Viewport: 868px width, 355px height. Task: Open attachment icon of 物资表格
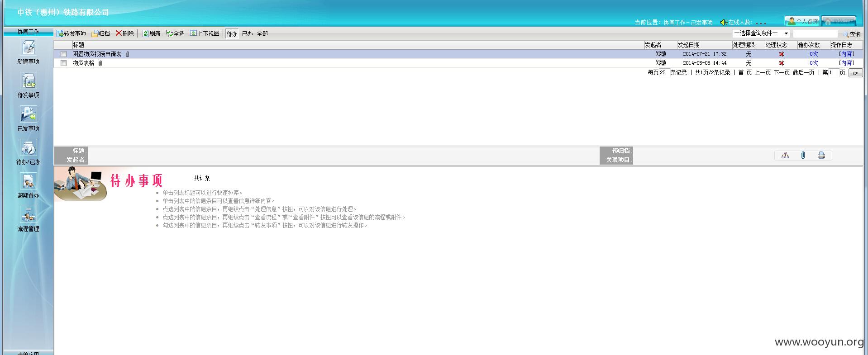100,63
